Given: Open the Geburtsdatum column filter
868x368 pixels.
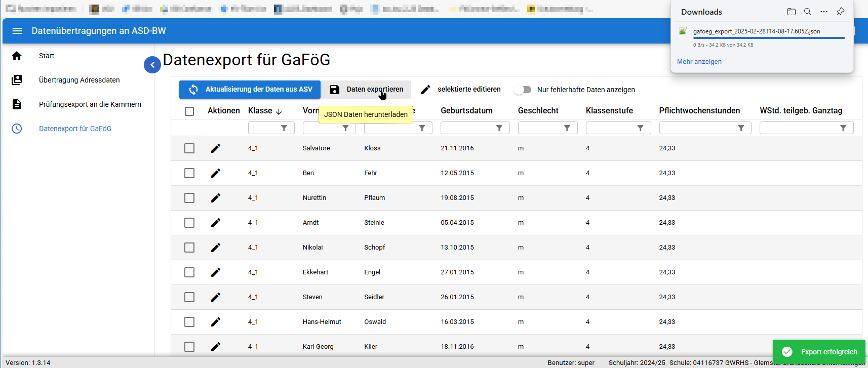Looking at the screenshot, I should tap(499, 128).
